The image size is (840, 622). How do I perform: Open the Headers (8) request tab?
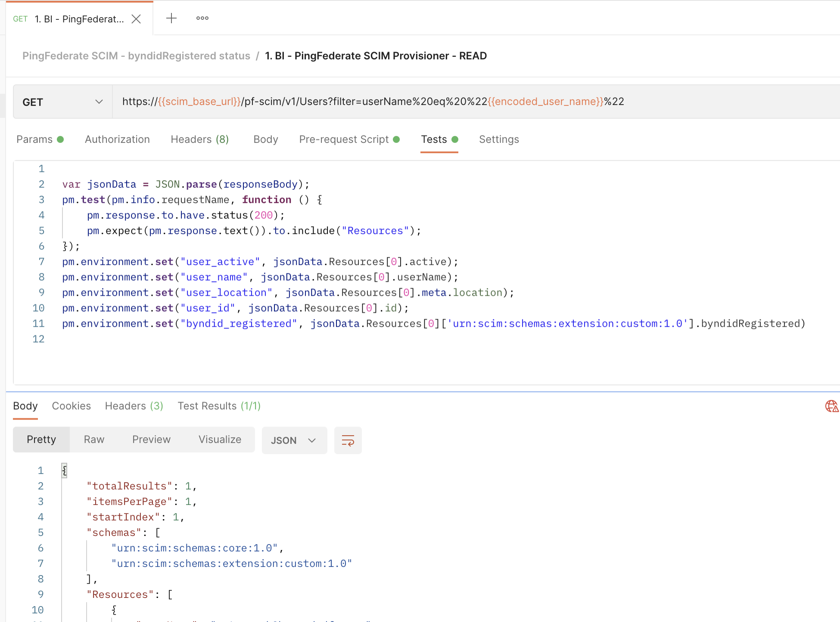click(x=199, y=139)
